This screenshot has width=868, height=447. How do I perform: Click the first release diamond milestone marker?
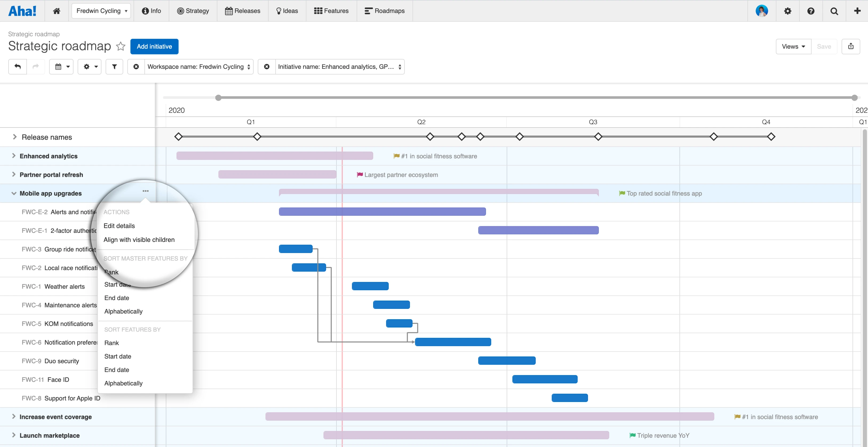click(178, 137)
